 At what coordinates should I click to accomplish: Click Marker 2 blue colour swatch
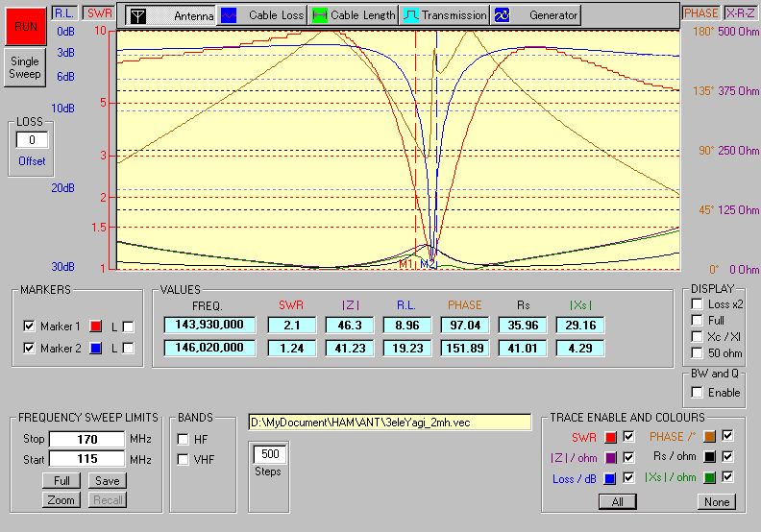point(95,348)
